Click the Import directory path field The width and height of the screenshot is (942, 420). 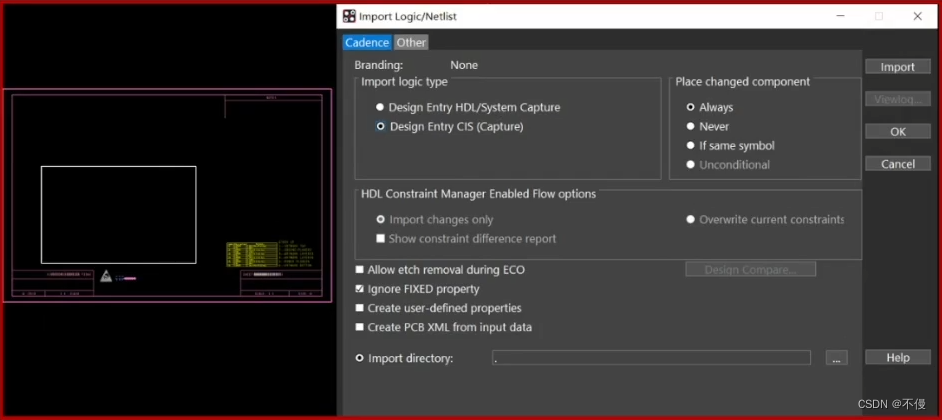[651, 358]
